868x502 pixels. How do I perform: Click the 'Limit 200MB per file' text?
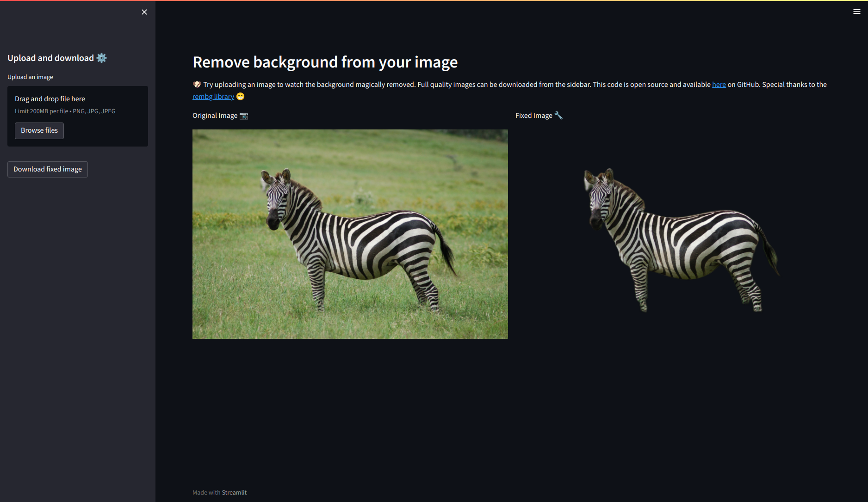click(42, 111)
